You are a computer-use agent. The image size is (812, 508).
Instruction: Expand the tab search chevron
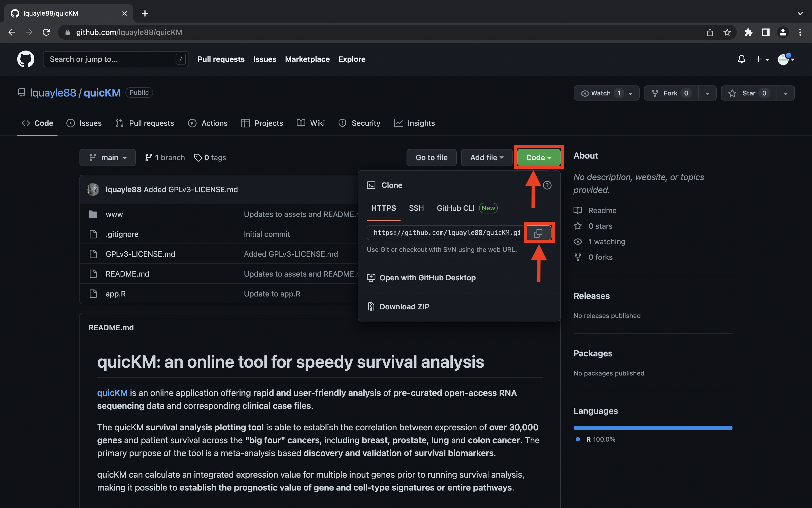pyautogui.click(x=800, y=13)
